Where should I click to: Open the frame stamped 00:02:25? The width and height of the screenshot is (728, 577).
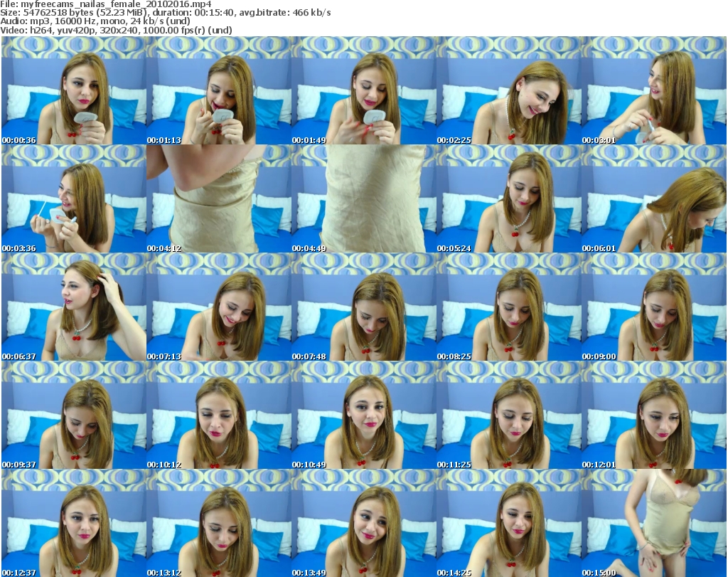coord(508,90)
